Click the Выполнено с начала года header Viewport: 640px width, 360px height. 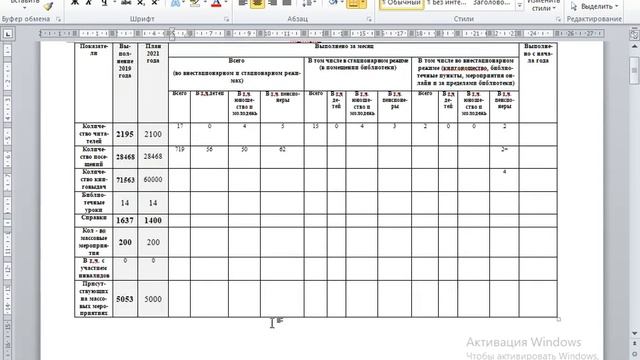tap(538, 53)
